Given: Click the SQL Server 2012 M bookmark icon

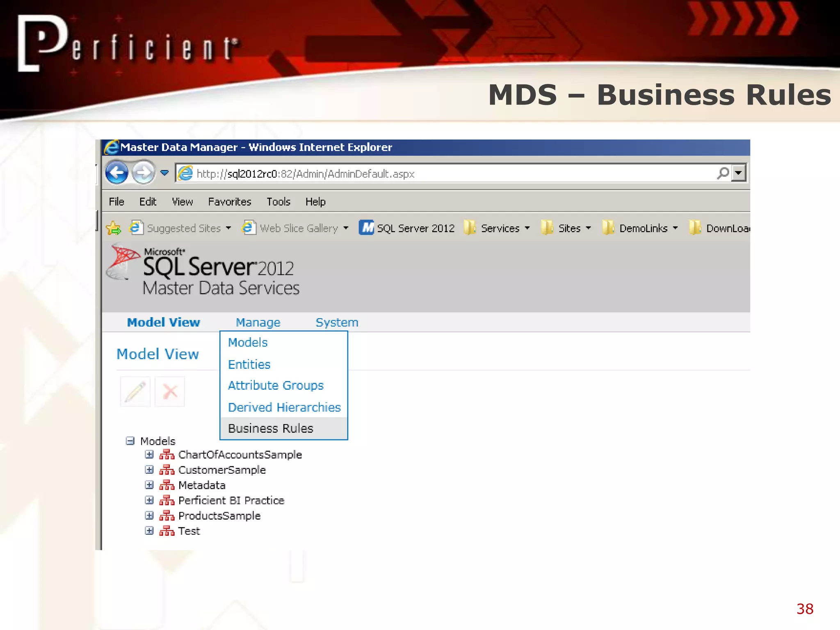Looking at the screenshot, I should pyautogui.click(x=366, y=228).
